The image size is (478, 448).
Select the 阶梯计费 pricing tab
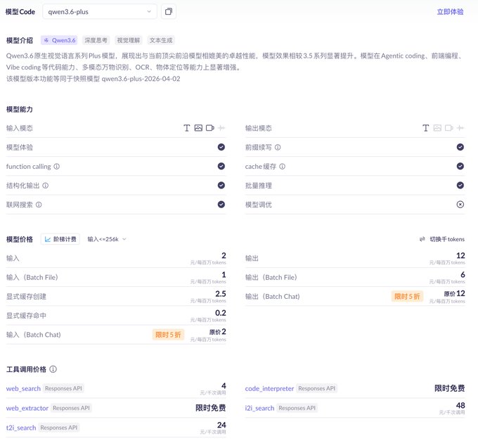(60, 239)
